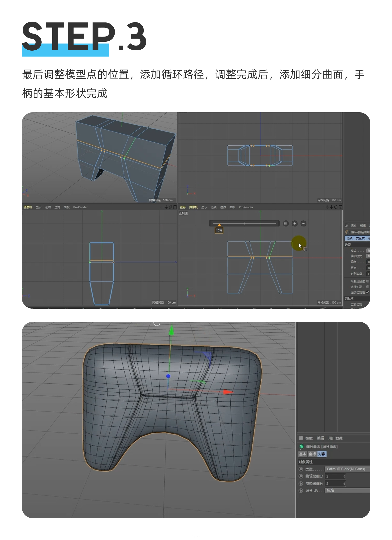Click the rotate-view icon in the front viewport header
Image resolution: width=392 pixels, height=540 pixels.
(x=336, y=207)
